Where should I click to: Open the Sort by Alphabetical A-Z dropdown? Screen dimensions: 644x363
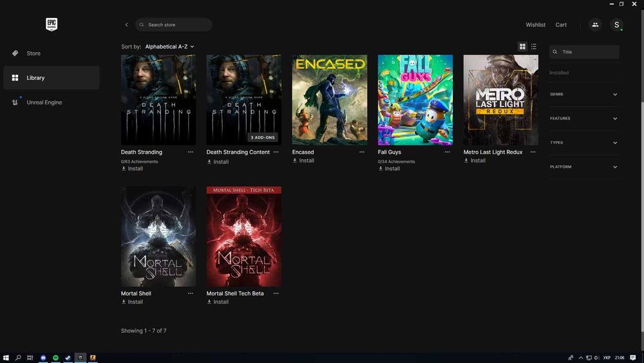[169, 46]
